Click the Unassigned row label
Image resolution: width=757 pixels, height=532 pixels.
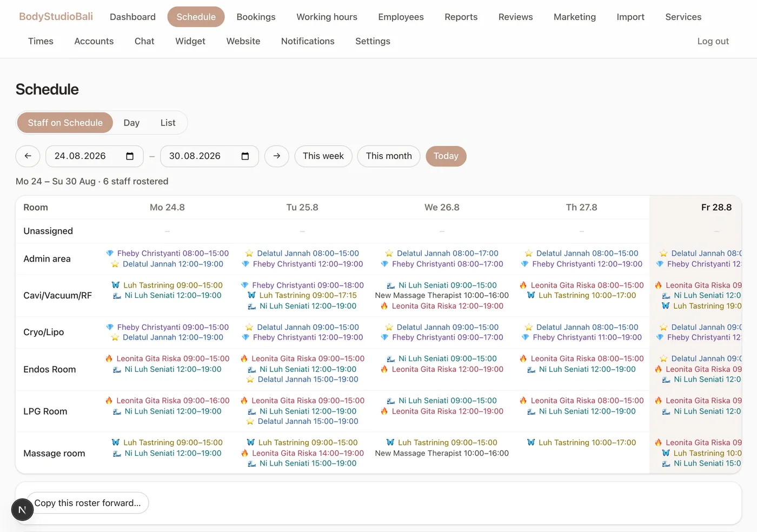[x=48, y=231]
